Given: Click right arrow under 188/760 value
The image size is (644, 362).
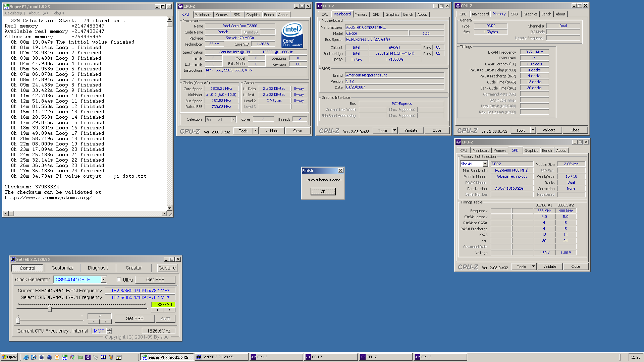Looking at the screenshot, I should tap(169, 310).
